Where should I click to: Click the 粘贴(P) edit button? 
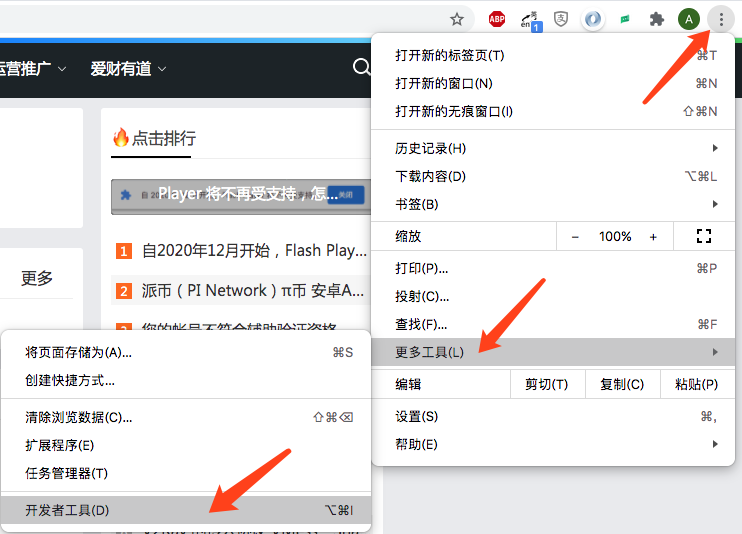coord(696,385)
